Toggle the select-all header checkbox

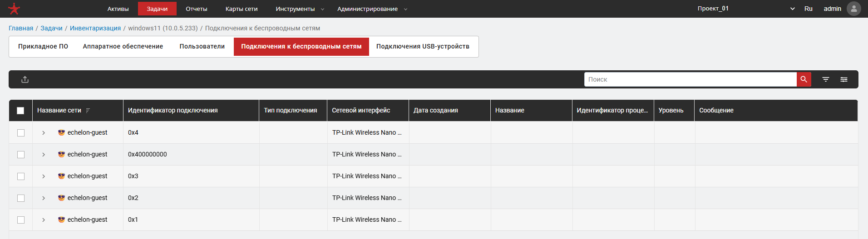coord(20,111)
